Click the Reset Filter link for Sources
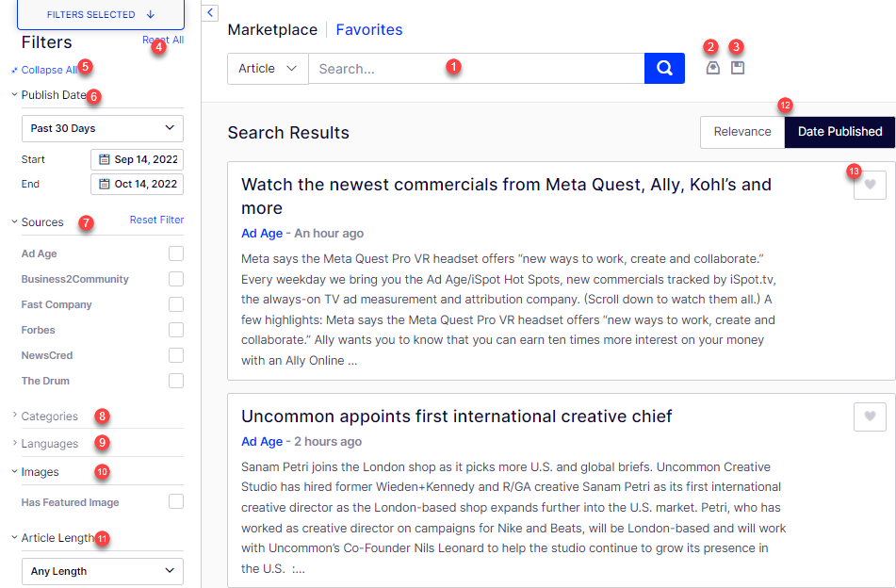896x588 pixels. pyautogui.click(x=156, y=220)
